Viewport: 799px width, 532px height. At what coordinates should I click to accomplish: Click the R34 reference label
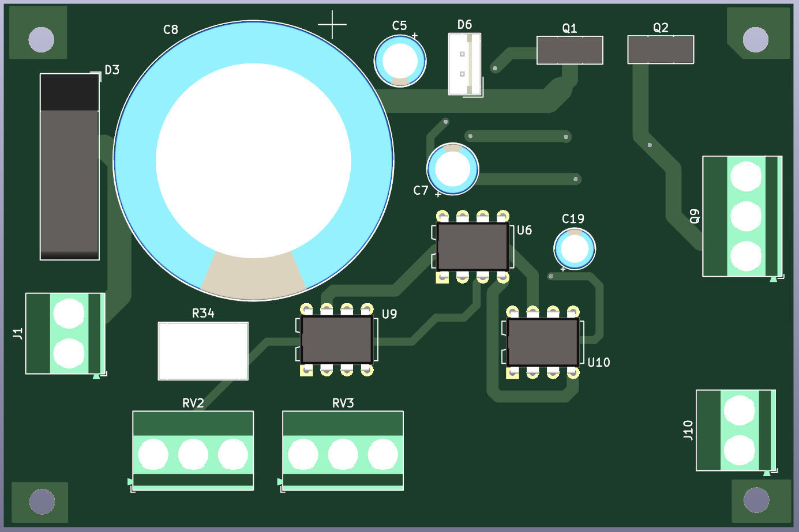tap(203, 313)
